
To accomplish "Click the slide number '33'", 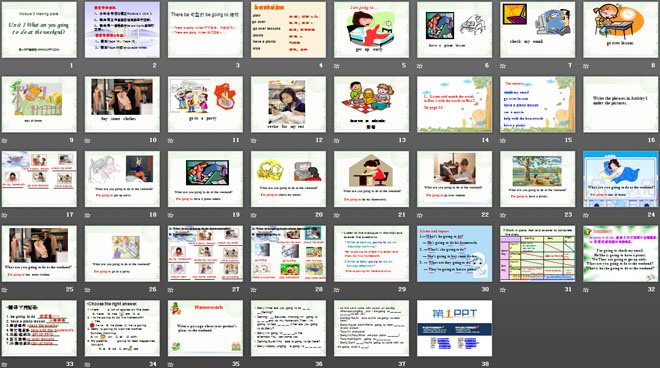I will pyautogui.click(x=70, y=363).
